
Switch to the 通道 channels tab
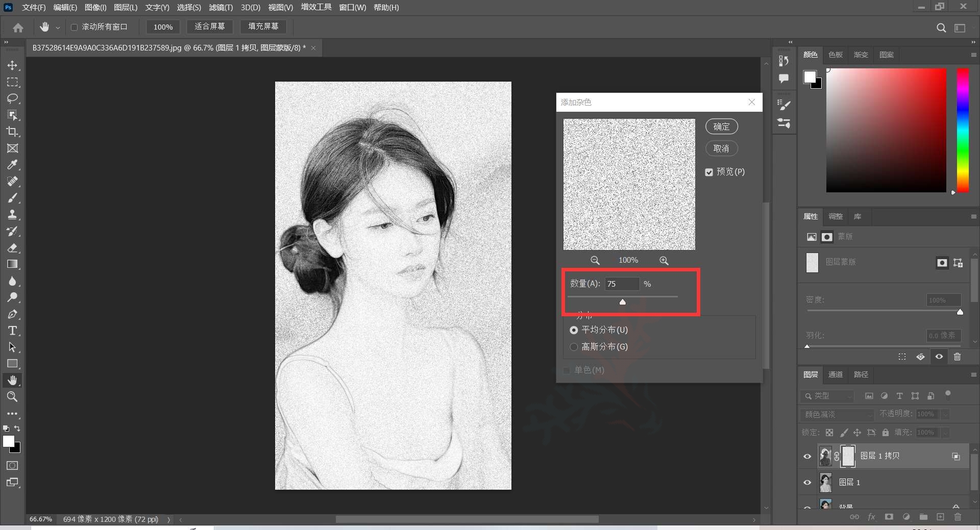[835, 374]
